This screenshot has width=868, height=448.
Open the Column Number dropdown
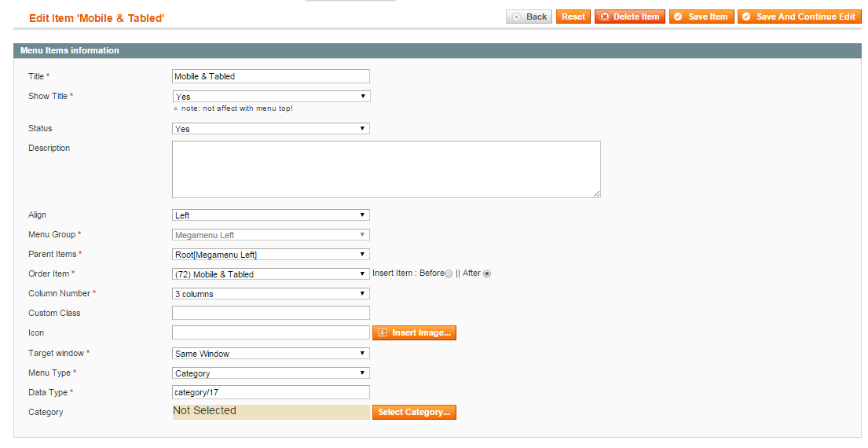click(x=271, y=293)
